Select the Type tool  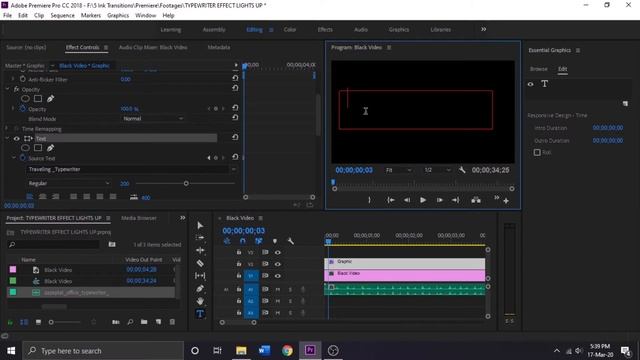pyautogui.click(x=200, y=314)
